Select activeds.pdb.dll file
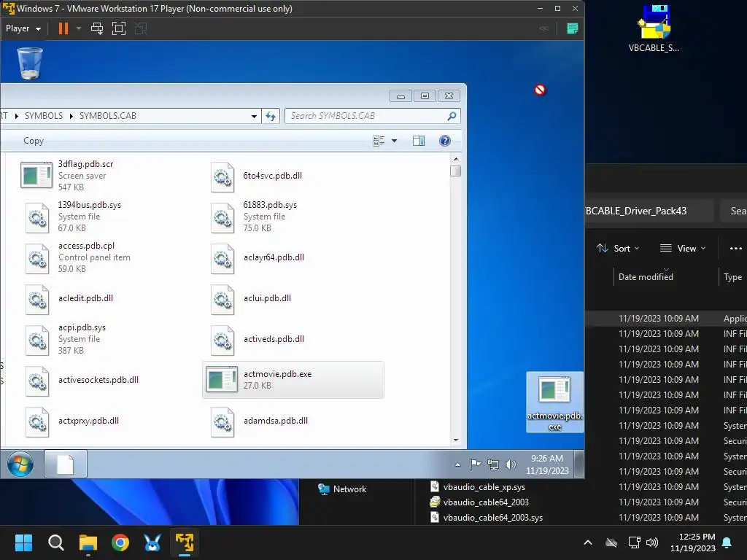747x560 pixels. click(293, 338)
